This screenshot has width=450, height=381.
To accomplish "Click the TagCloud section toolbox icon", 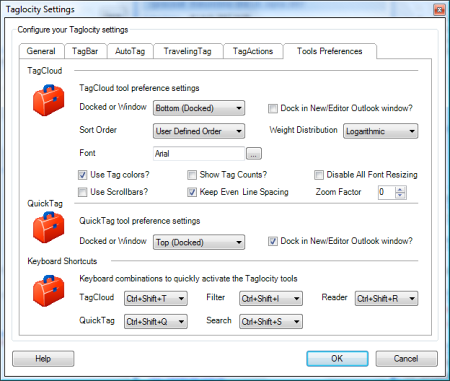I will coord(48,100).
